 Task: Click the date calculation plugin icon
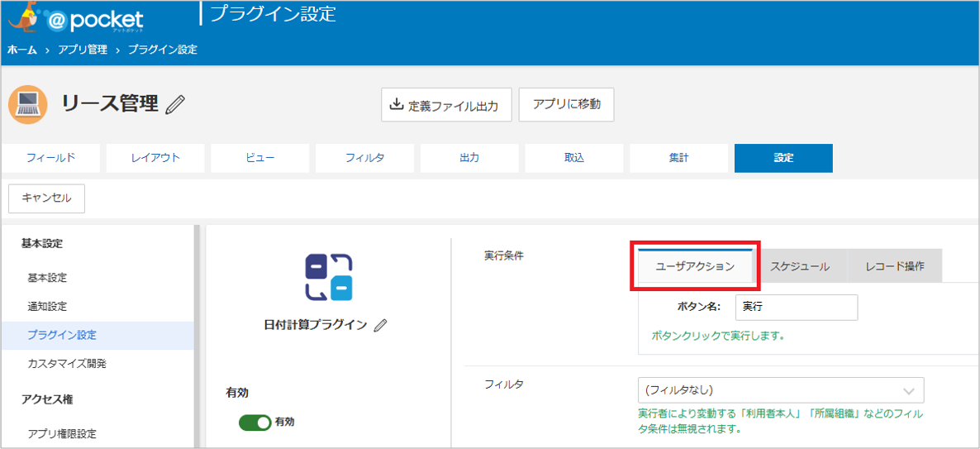(x=328, y=277)
